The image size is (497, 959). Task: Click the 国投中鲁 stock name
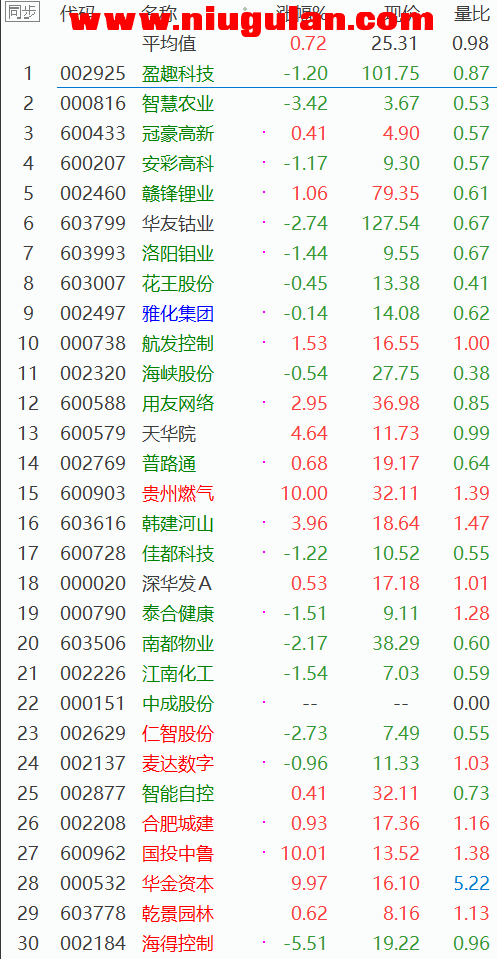coord(178,853)
